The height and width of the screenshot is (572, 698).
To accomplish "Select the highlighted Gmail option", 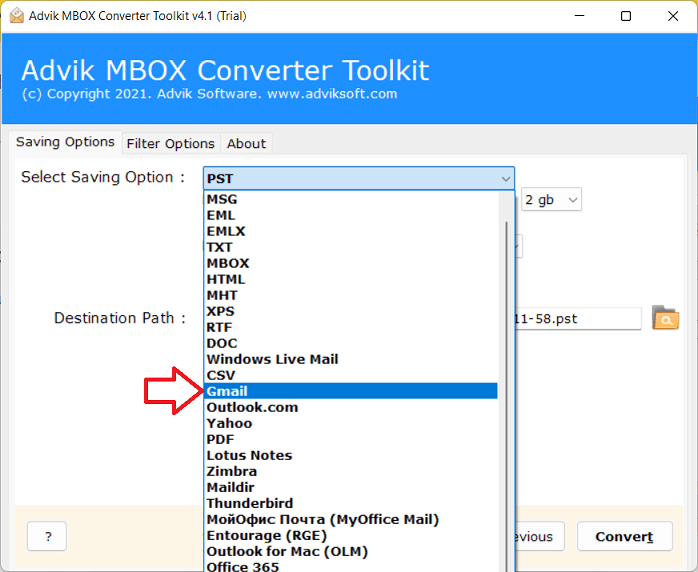I will coord(351,391).
